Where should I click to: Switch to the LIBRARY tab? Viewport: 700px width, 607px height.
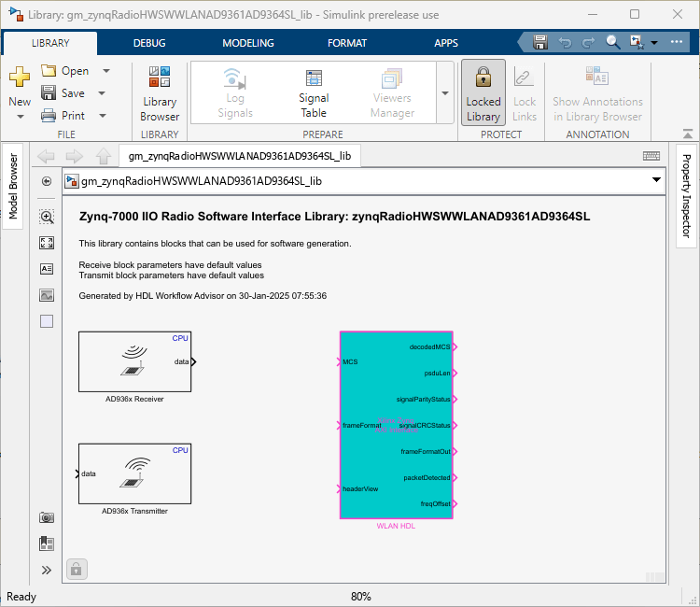pos(50,43)
